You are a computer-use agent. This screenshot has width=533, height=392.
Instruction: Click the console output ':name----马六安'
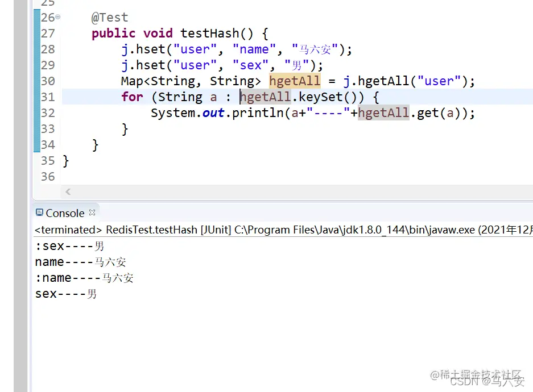tap(84, 278)
